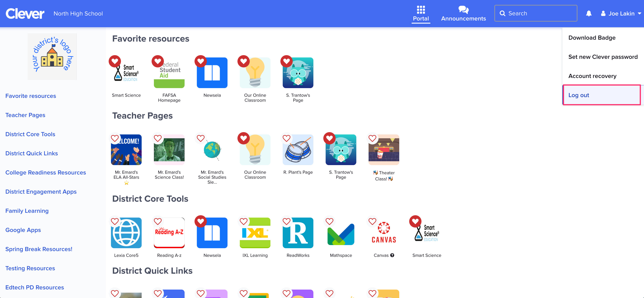This screenshot has height=298, width=644.
Task: Favorite Mr. Emard's ELA All-Stars
Action: (115, 138)
